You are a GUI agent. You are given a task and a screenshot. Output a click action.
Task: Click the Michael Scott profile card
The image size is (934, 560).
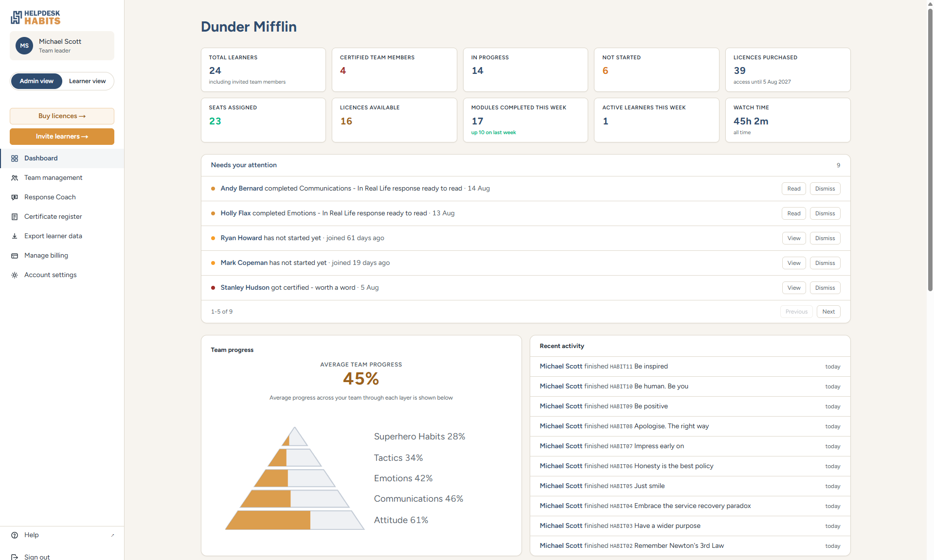62,46
